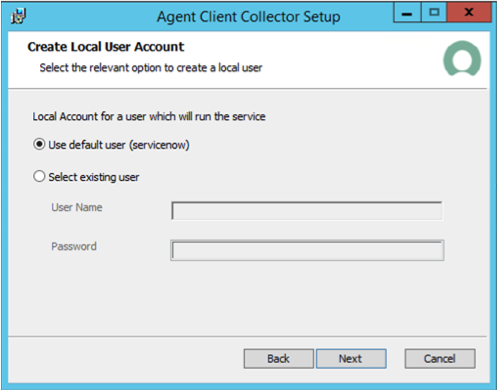Maximize the setup window
497x390 pixels.
(434, 13)
